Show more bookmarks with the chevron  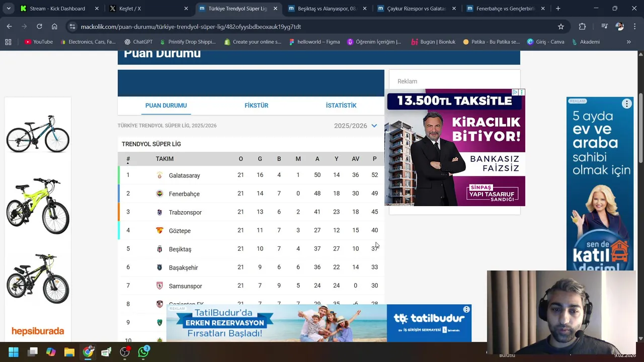tap(628, 42)
